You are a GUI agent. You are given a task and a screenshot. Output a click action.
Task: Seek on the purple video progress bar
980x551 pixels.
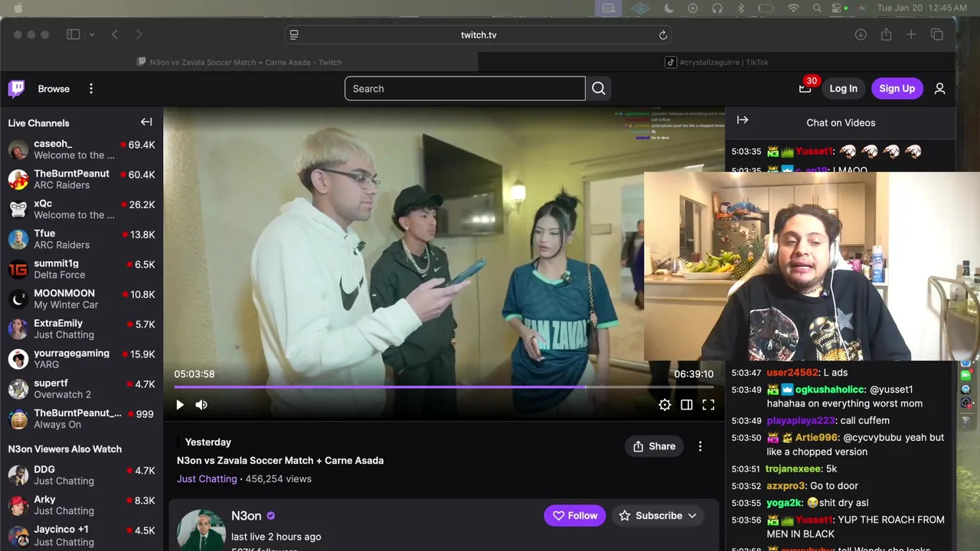coord(443,387)
